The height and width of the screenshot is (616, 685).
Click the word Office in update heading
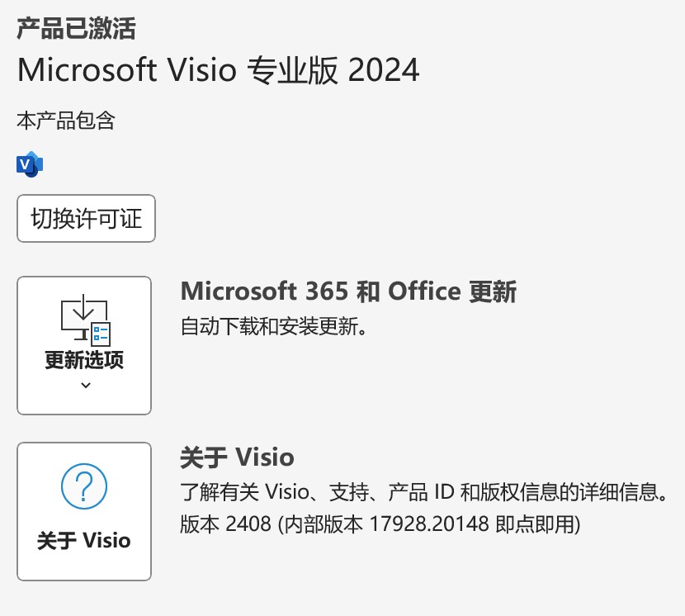click(424, 291)
